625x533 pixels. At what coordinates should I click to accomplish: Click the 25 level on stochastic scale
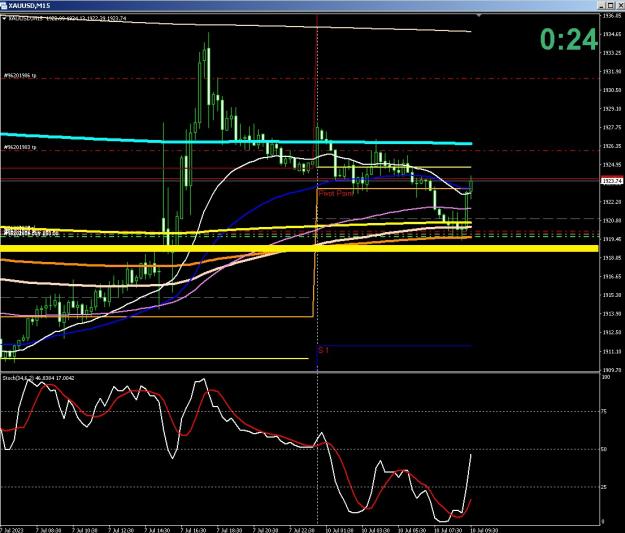click(x=604, y=487)
